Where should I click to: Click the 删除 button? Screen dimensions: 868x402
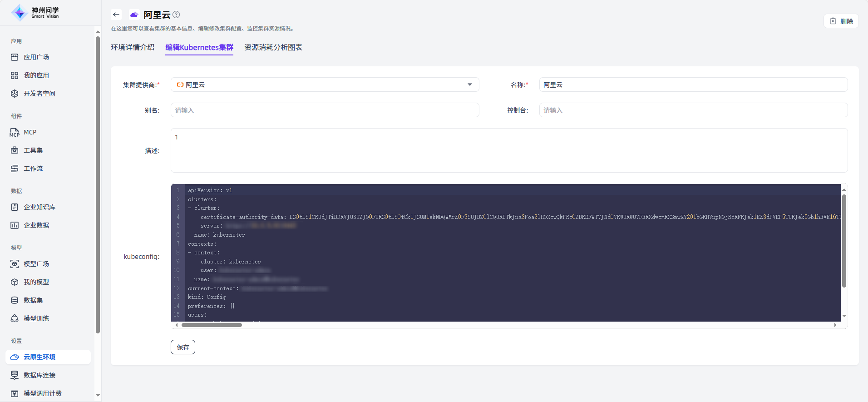click(x=841, y=21)
